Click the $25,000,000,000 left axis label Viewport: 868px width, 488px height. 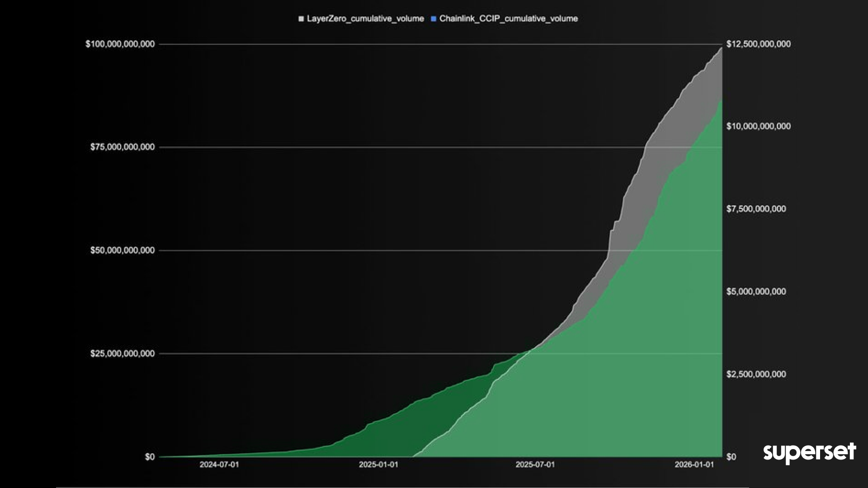[123, 354]
